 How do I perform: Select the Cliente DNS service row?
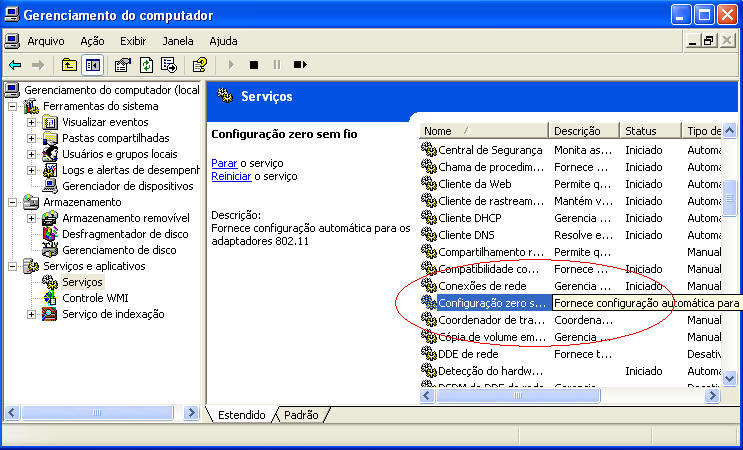click(x=571, y=235)
